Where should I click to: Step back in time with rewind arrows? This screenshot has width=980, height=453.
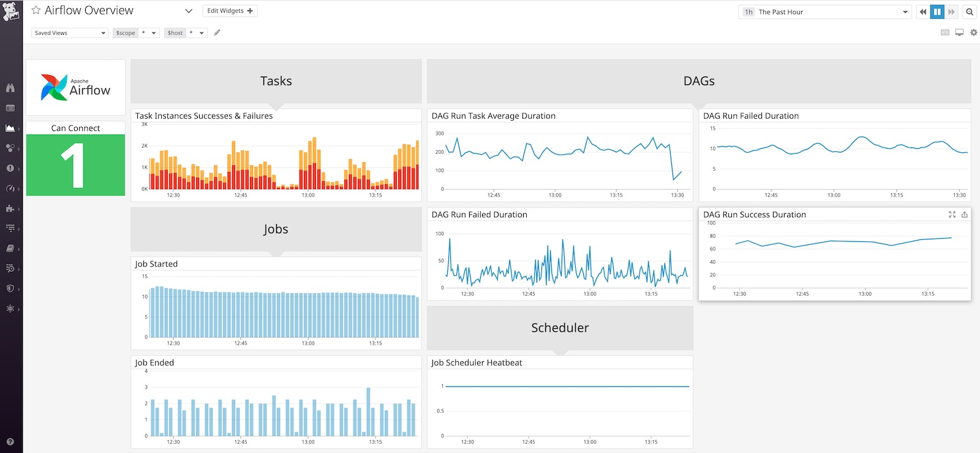(923, 12)
